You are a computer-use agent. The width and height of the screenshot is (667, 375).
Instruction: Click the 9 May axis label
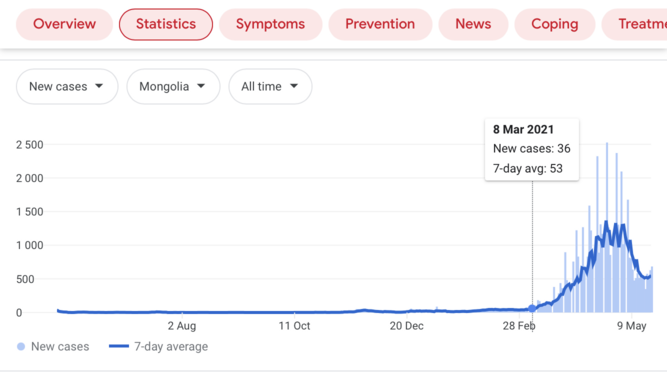click(632, 326)
